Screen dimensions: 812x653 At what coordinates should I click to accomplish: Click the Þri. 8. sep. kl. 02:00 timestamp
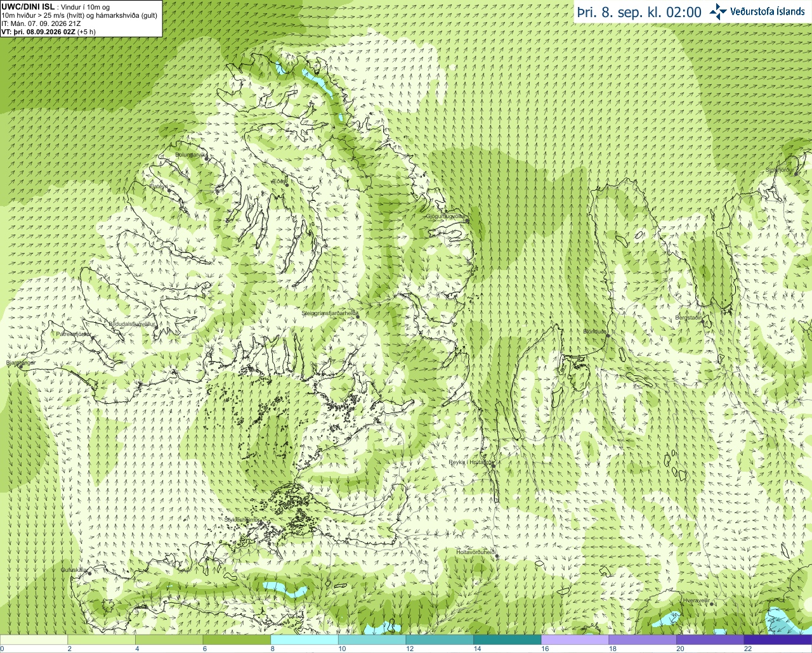(x=639, y=12)
